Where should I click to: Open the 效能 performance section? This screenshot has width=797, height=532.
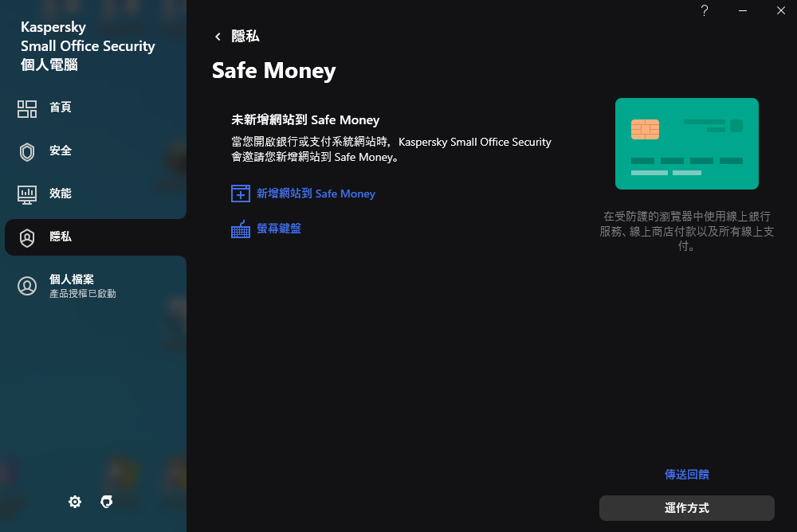[x=60, y=194]
